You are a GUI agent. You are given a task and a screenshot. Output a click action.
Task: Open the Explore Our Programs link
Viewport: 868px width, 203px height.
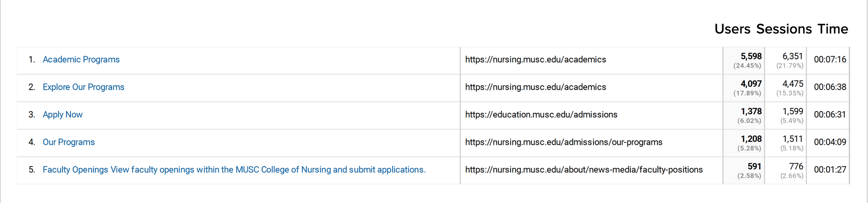click(84, 87)
